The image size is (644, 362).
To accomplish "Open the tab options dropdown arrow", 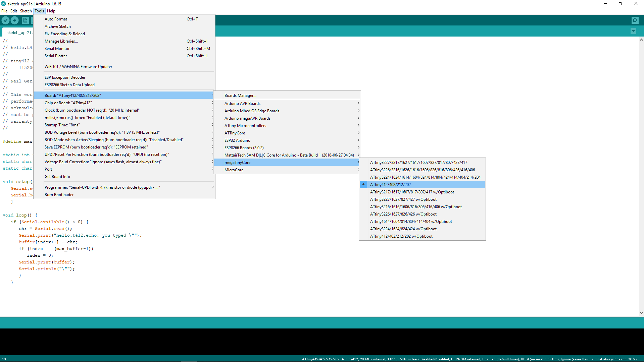I will (633, 31).
